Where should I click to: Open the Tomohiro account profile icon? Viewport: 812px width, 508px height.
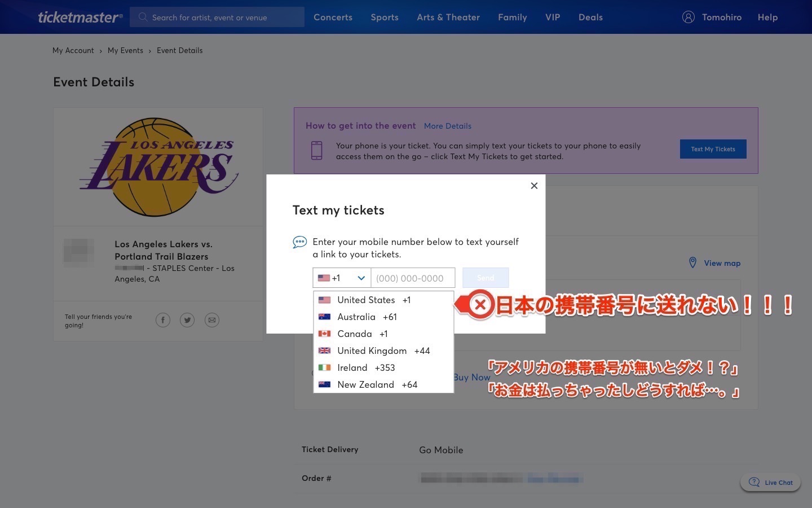tap(688, 17)
